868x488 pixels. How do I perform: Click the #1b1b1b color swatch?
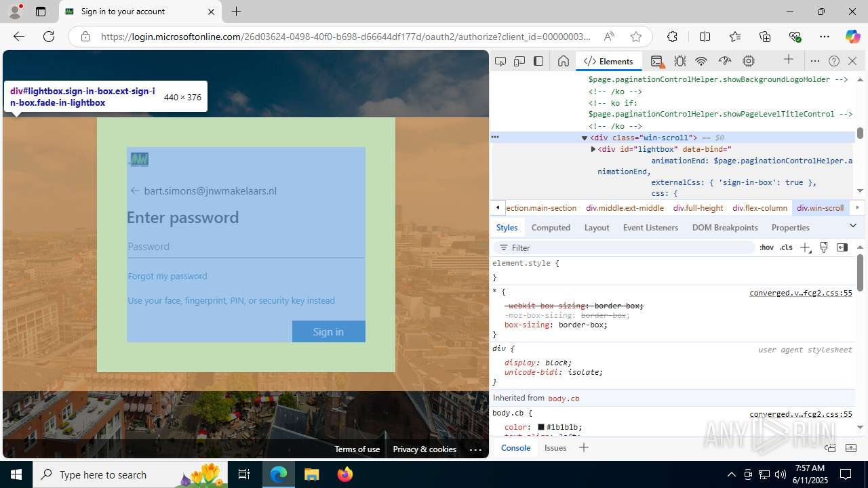tap(541, 428)
